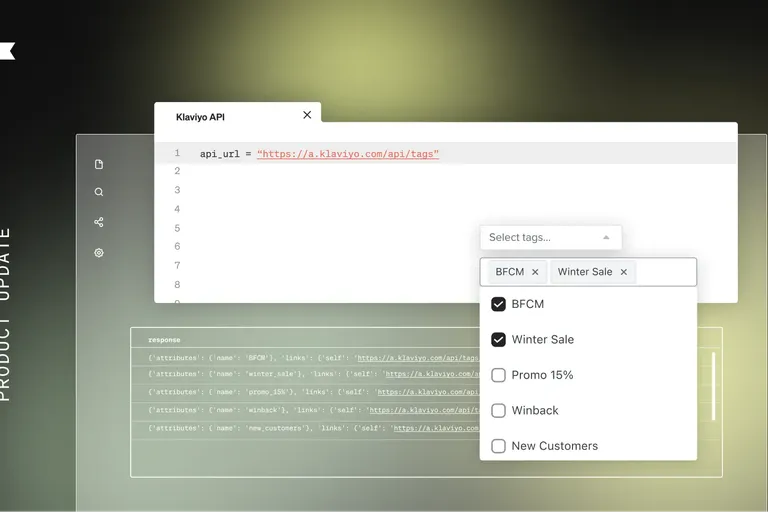Open the search sidebar icon

(x=99, y=192)
